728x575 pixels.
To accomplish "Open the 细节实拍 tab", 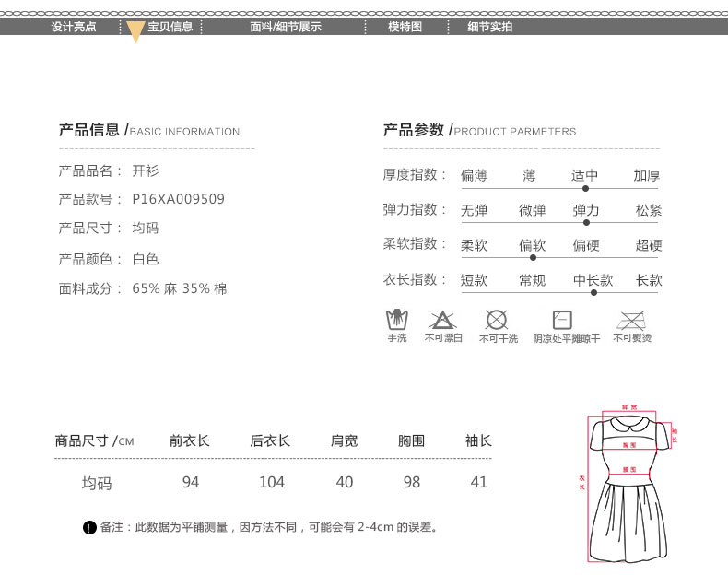I will pos(489,27).
